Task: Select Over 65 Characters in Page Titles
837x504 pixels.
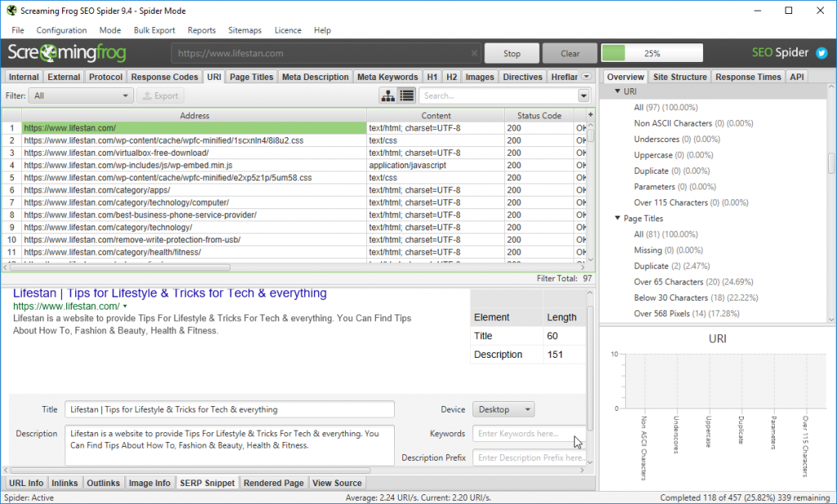Action: [x=693, y=282]
